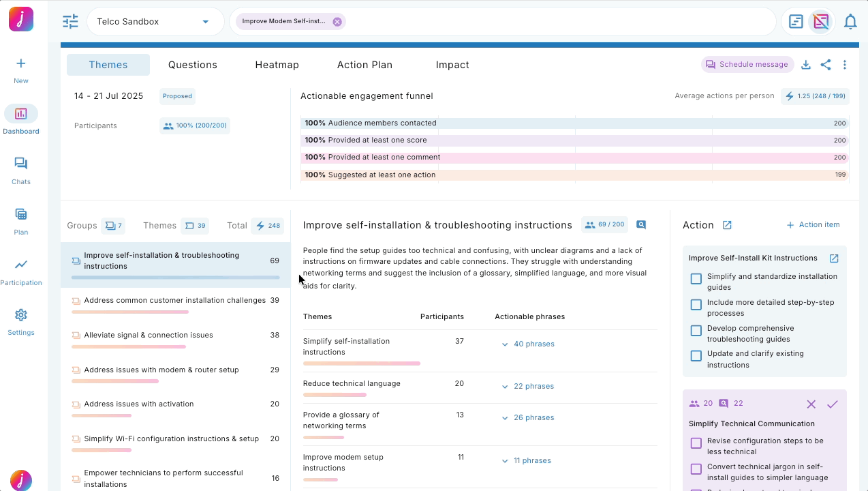Click the Action item add button
The height and width of the screenshot is (491, 868).
[813, 225]
